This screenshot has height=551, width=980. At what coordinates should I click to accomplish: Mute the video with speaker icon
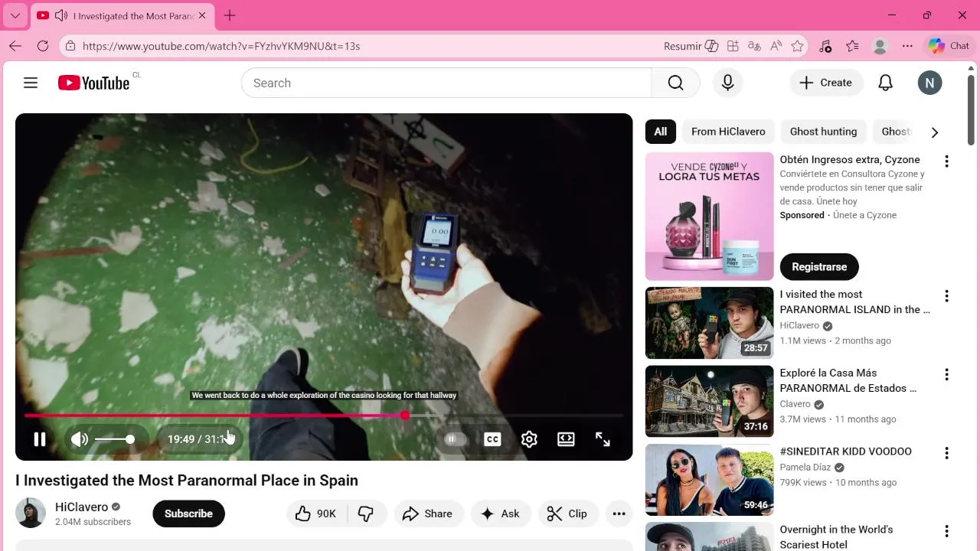coord(80,439)
